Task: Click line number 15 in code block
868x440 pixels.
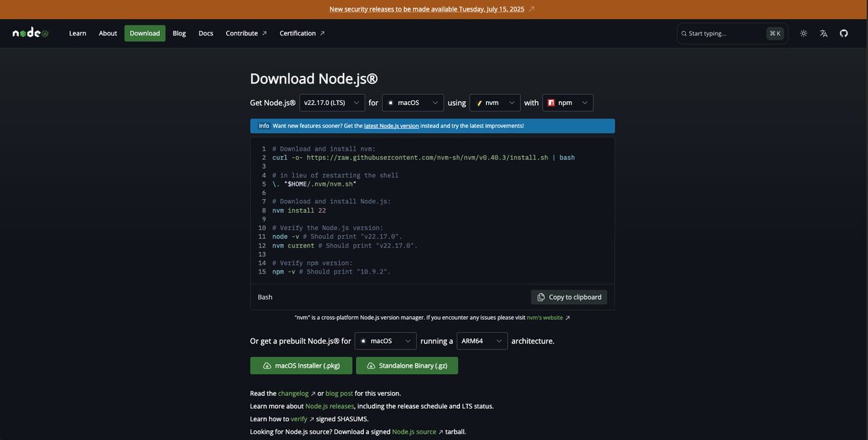Action: pos(262,272)
